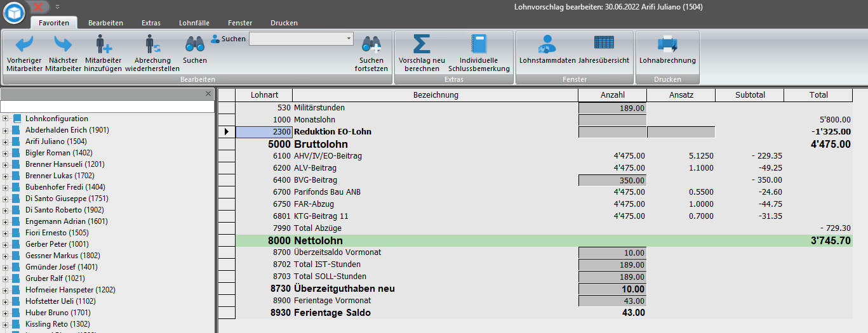Expand Brenner Hansueli (1201) node
This screenshot has height=333, width=868.
(x=5, y=164)
